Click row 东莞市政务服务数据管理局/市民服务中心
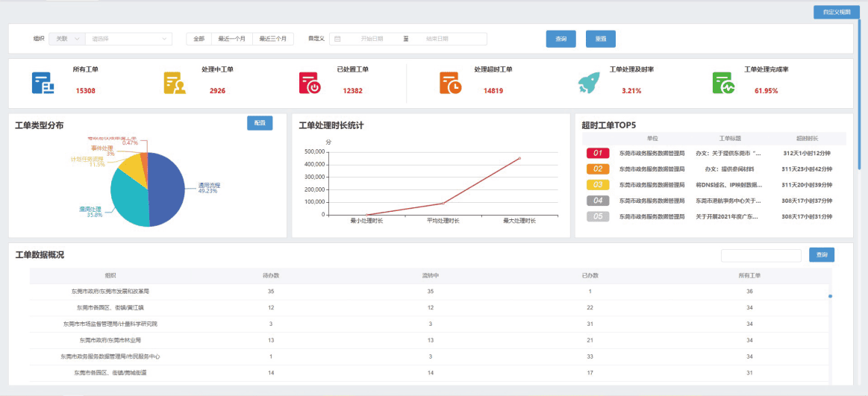Image resolution: width=868 pixels, height=396 pixels. pyautogui.click(x=430, y=356)
